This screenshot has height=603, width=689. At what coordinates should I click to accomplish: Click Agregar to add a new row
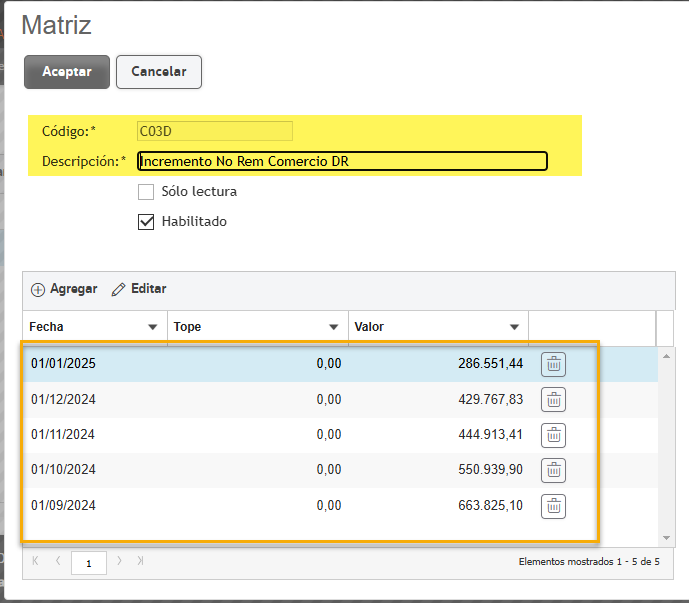[x=64, y=289]
